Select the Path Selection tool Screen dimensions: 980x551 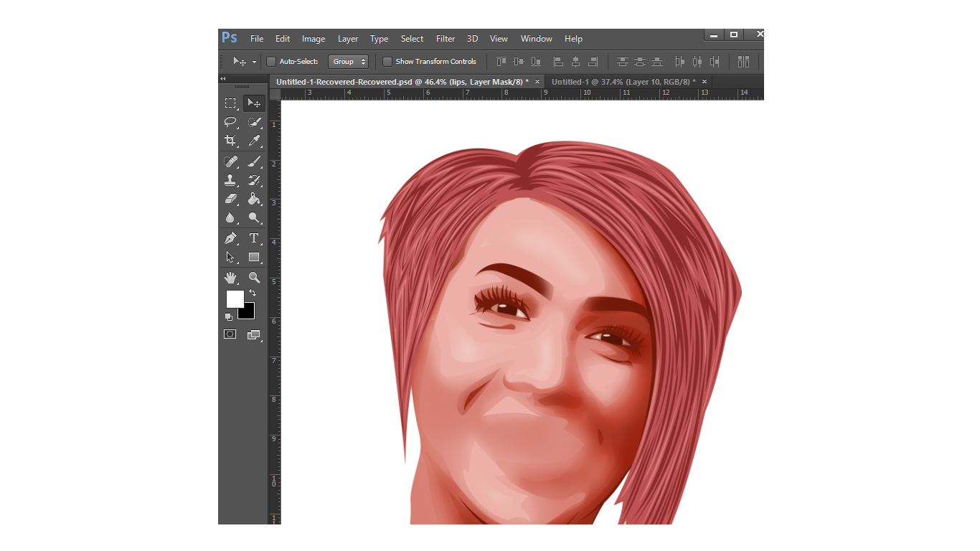[x=230, y=257]
